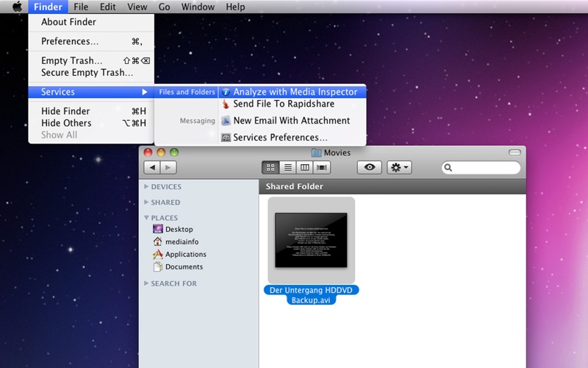Image resolution: width=588 pixels, height=368 pixels.
Task: Click the Media Inspector info icon
Action: (226, 92)
